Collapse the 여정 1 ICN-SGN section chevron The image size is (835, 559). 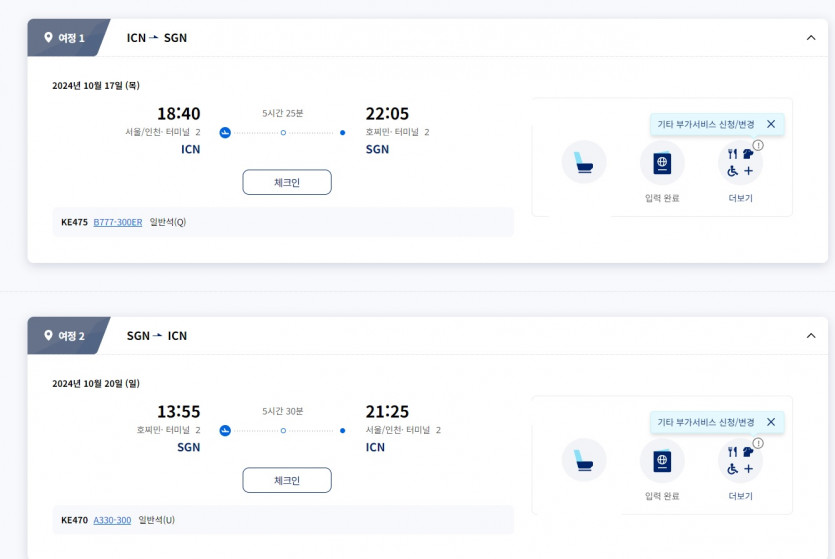810,38
